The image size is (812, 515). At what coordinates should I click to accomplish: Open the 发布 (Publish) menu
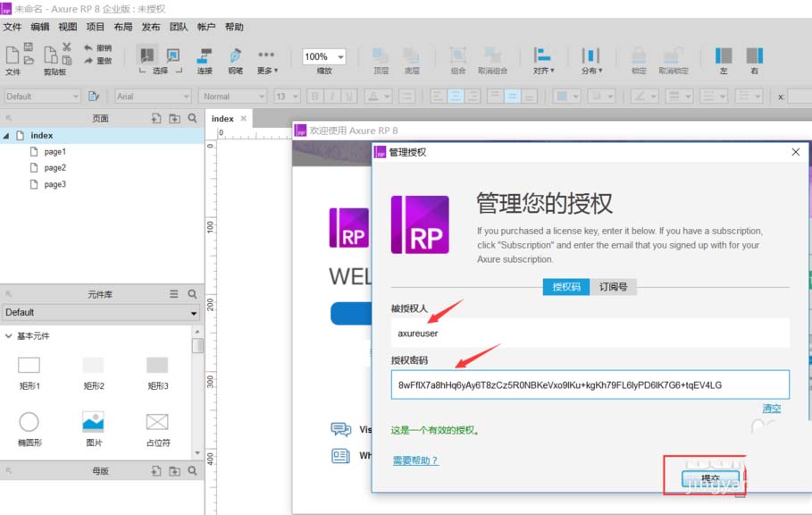coord(151,27)
